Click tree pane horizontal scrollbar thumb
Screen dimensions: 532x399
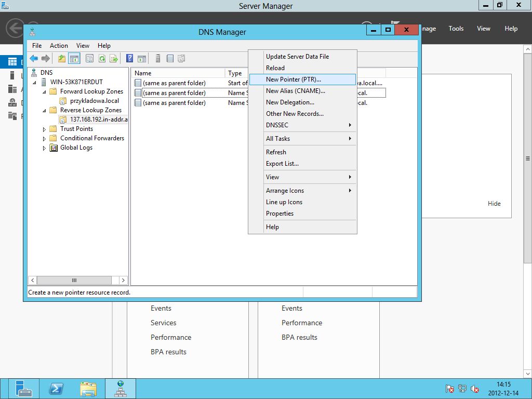tap(74, 280)
